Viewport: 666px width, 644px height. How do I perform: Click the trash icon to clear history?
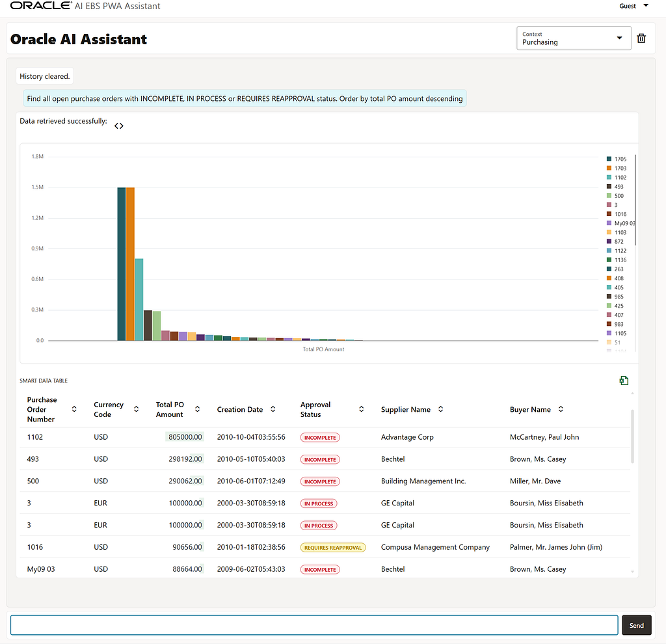pyautogui.click(x=641, y=38)
